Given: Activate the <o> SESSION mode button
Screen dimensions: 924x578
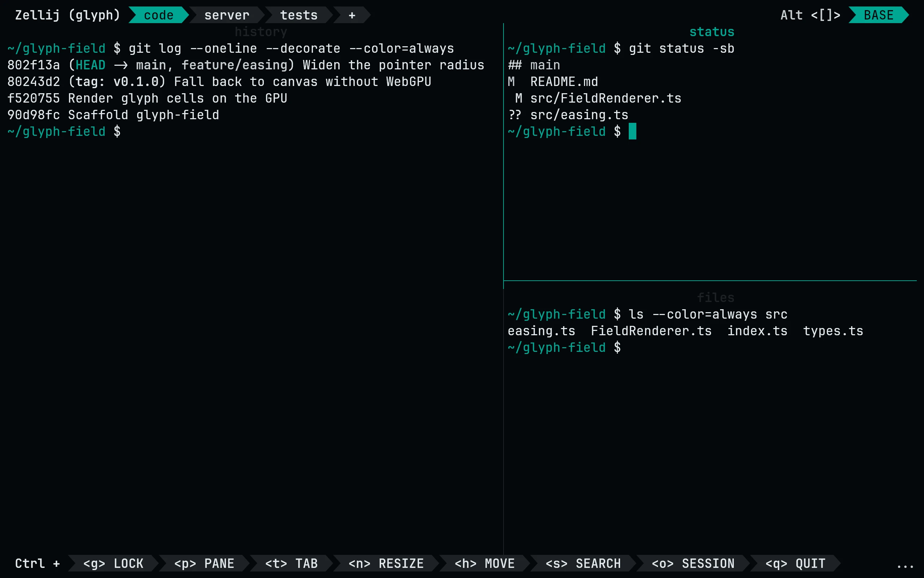Looking at the screenshot, I should (x=693, y=563).
